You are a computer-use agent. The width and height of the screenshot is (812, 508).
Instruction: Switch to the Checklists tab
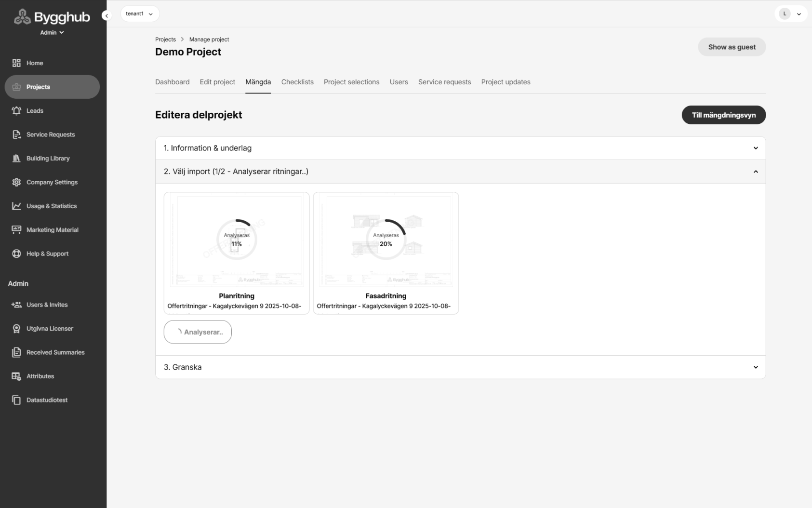click(297, 82)
